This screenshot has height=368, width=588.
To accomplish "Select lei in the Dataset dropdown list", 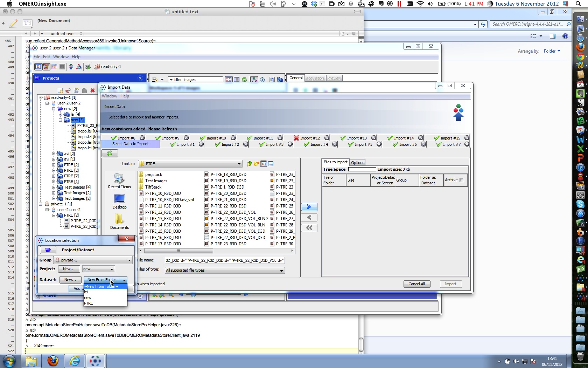I will click(x=105, y=292).
